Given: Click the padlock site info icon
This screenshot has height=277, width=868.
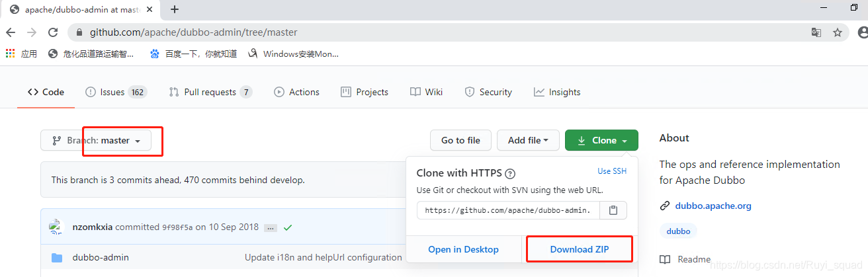Looking at the screenshot, I should [x=79, y=32].
